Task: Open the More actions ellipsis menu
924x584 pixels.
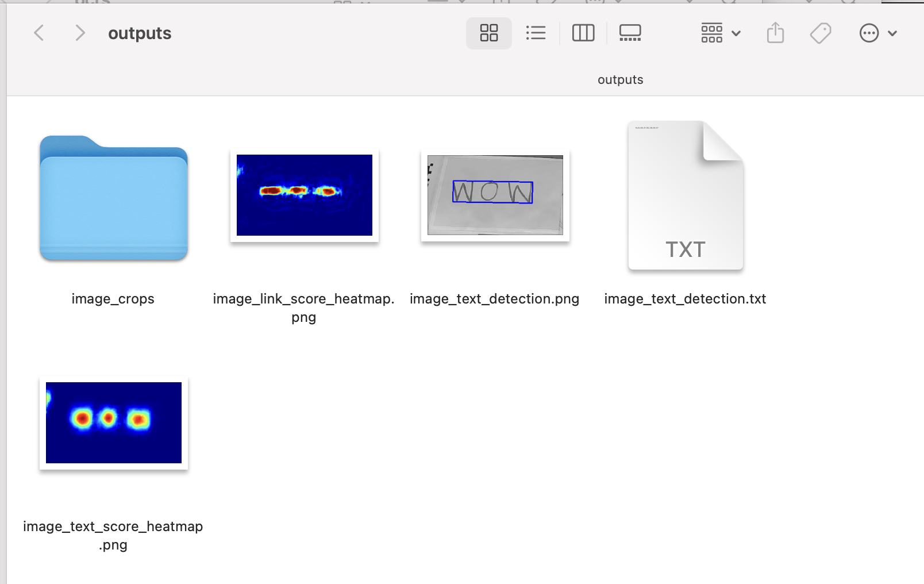Action: click(x=869, y=33)
